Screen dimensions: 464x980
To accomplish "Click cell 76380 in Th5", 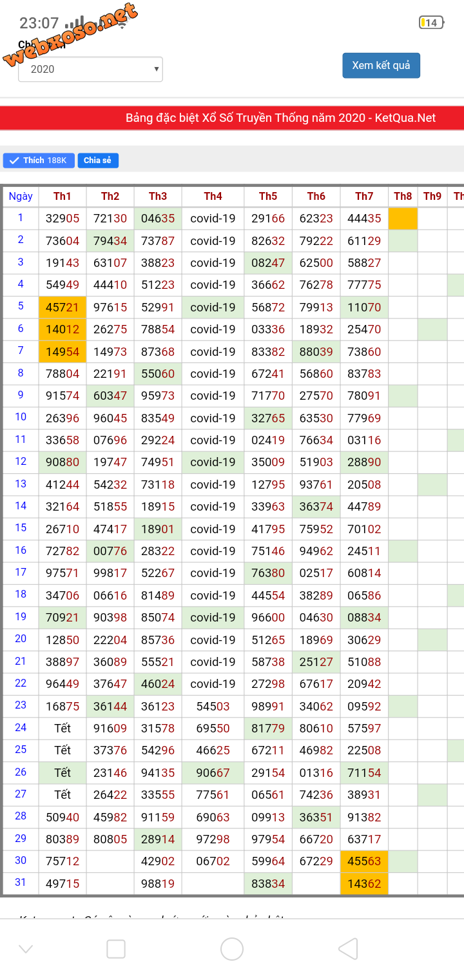I will (268, 573).
